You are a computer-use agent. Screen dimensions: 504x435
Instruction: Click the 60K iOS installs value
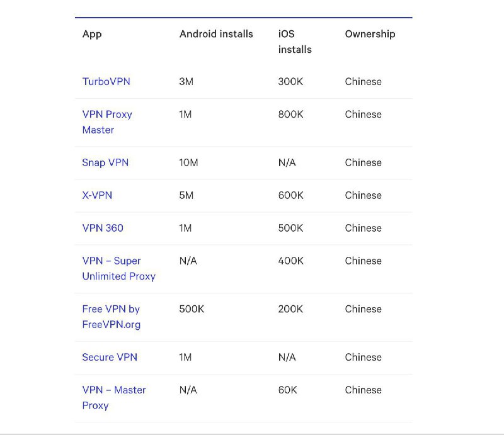click(287, 390)
